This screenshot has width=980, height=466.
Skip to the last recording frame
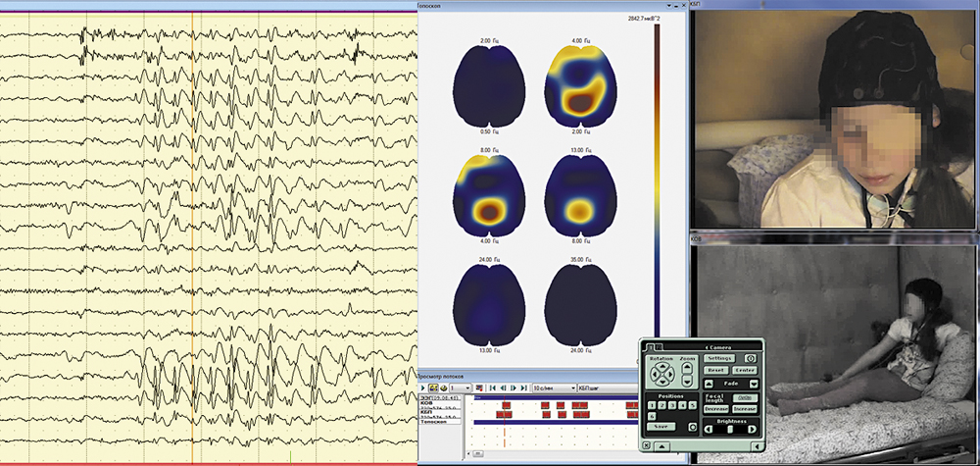523,388
